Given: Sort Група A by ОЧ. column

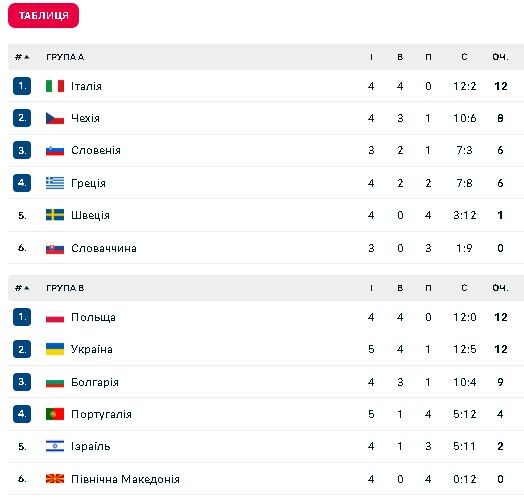Looking at the screenshot, I should (500, 57).
